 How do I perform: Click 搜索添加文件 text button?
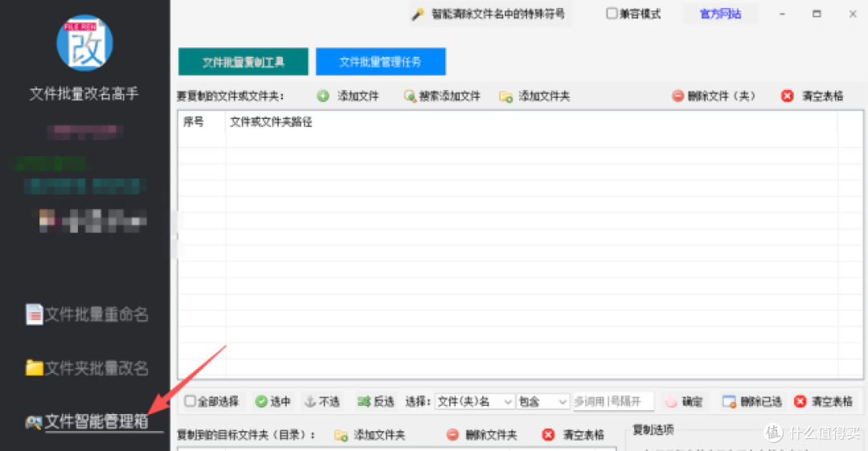449,96
